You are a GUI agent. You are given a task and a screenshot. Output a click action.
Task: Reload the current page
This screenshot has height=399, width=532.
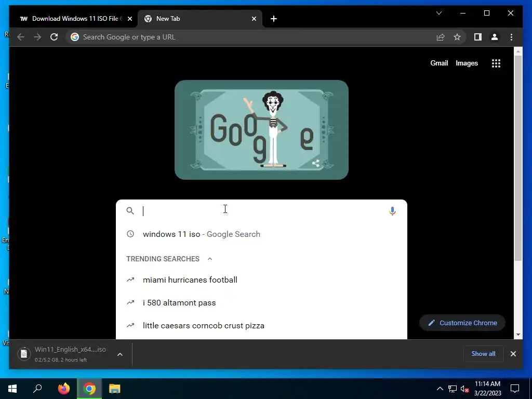54,37
